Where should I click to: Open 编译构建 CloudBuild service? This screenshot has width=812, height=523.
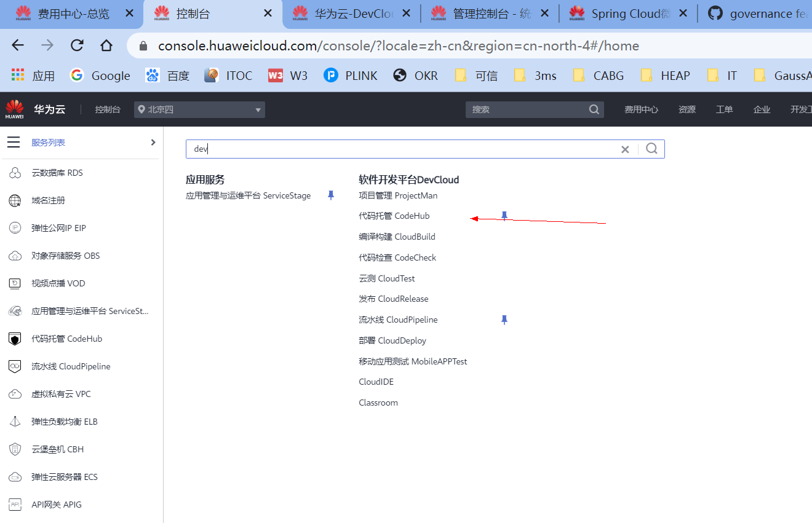(x=397, y=237)
